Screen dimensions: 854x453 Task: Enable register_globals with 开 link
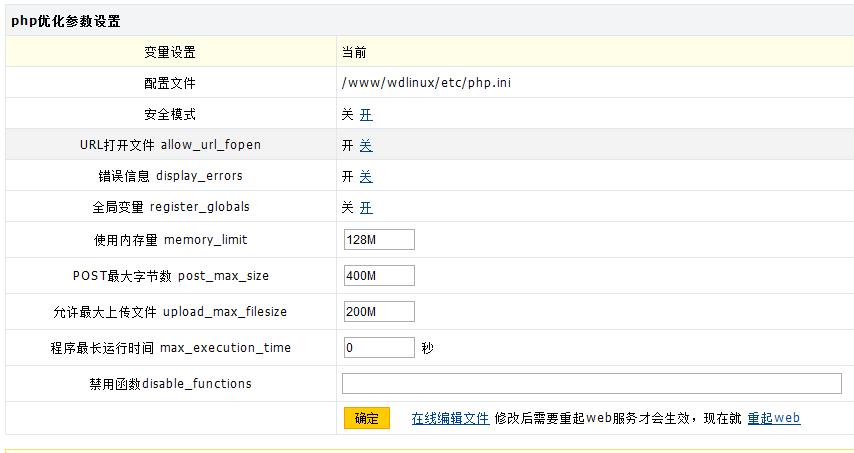click(366, 208)
